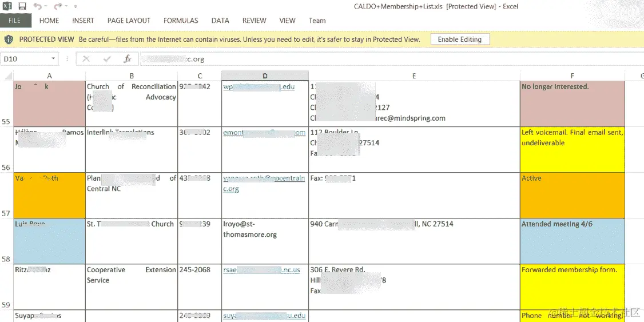The image size is (644, 322).
Task: Select column F header
Action: click(x=572, y=75)
